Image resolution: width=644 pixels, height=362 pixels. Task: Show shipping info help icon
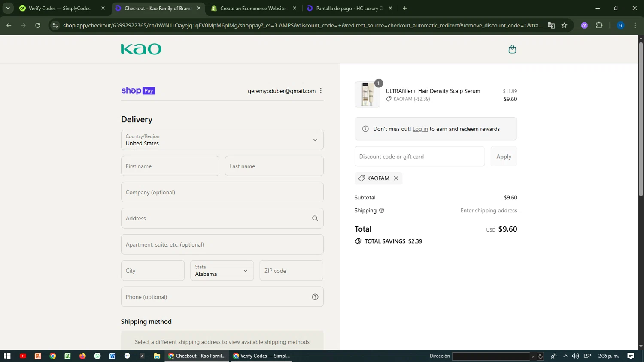[x=382, y=211]
